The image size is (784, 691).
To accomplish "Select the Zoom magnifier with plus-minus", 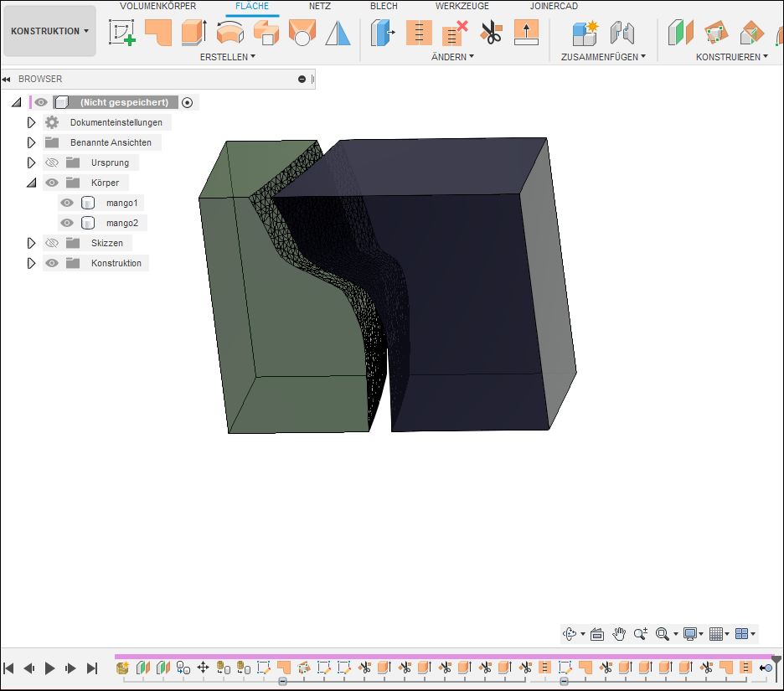I will click(x=641, y=634).
